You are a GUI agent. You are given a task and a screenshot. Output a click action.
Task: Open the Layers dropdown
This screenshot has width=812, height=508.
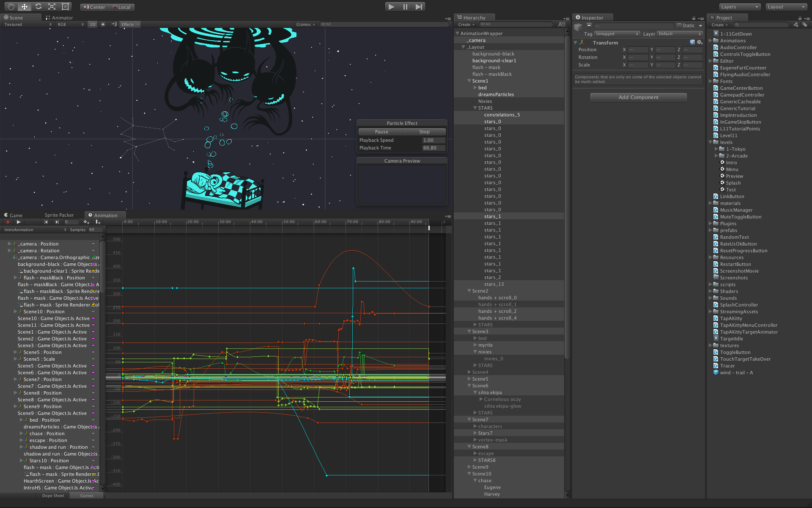click(740, 7)
